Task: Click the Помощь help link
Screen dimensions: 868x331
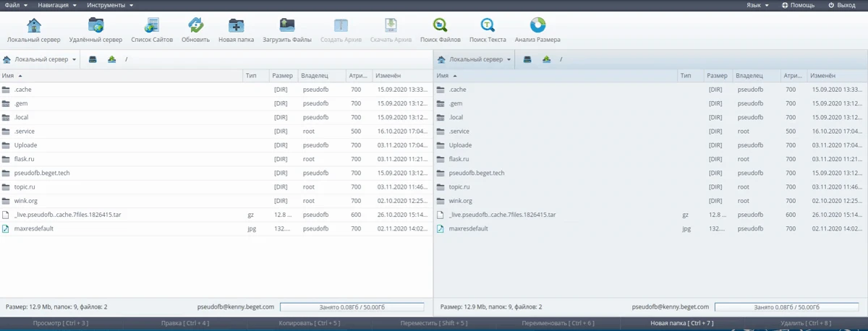Action: [x=798, y=5]
